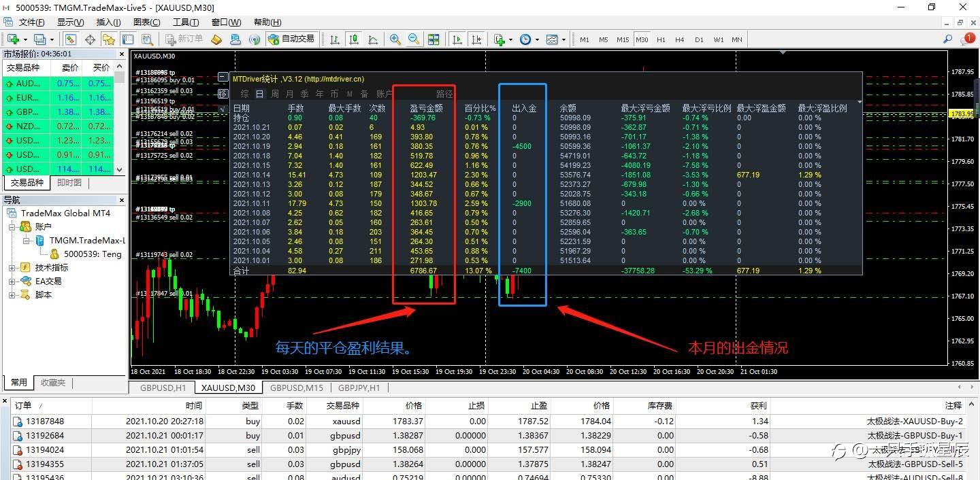980x480 pixels.
Task: Toggle chart shift
Action: [x=477, y=39]
